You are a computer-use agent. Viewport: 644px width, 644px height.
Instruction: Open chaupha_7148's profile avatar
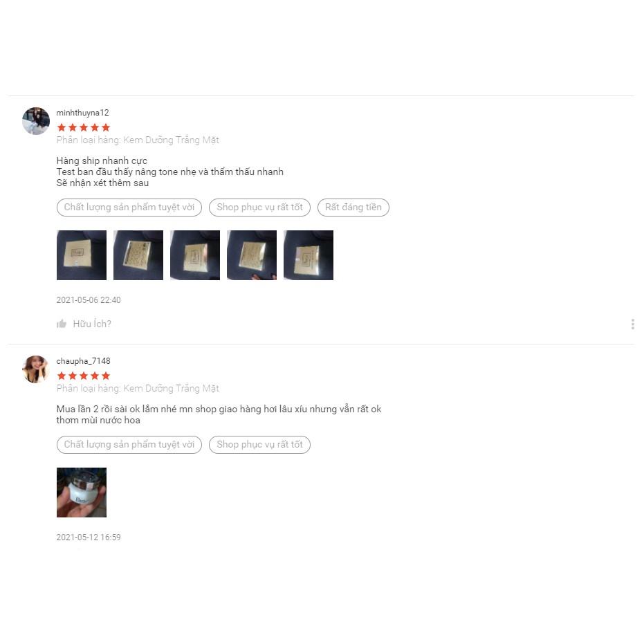[36, 369]
